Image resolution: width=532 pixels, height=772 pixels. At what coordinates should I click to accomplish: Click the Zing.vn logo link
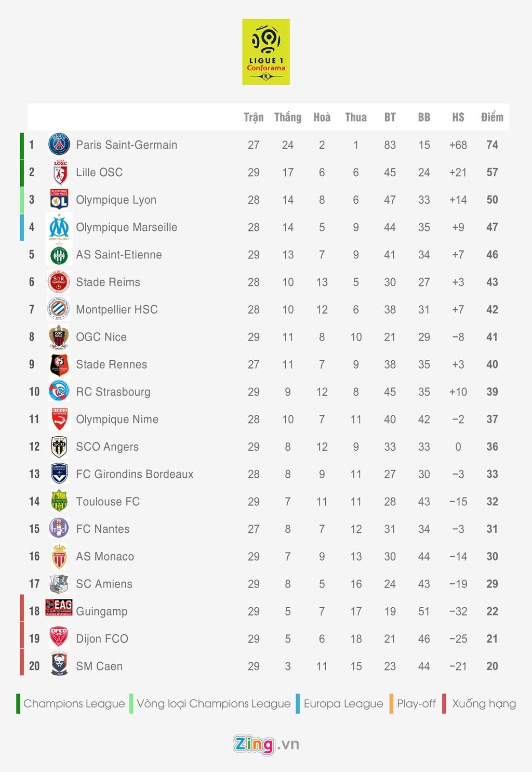click(266, 744)
